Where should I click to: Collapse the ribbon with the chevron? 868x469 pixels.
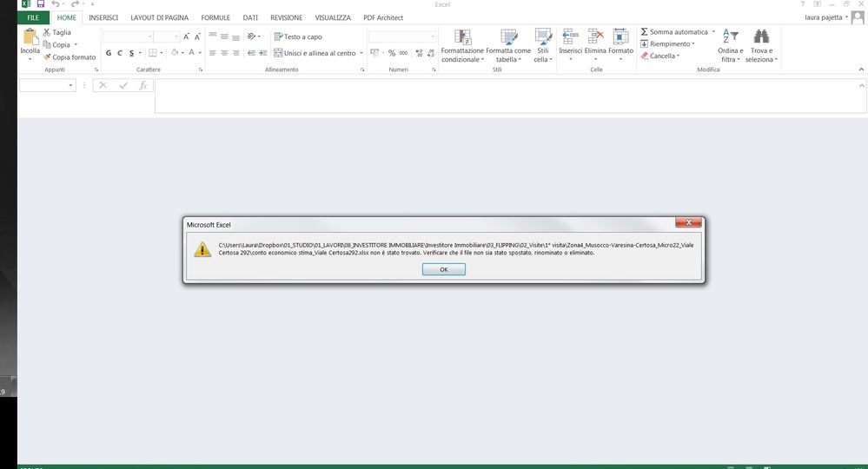861,69
